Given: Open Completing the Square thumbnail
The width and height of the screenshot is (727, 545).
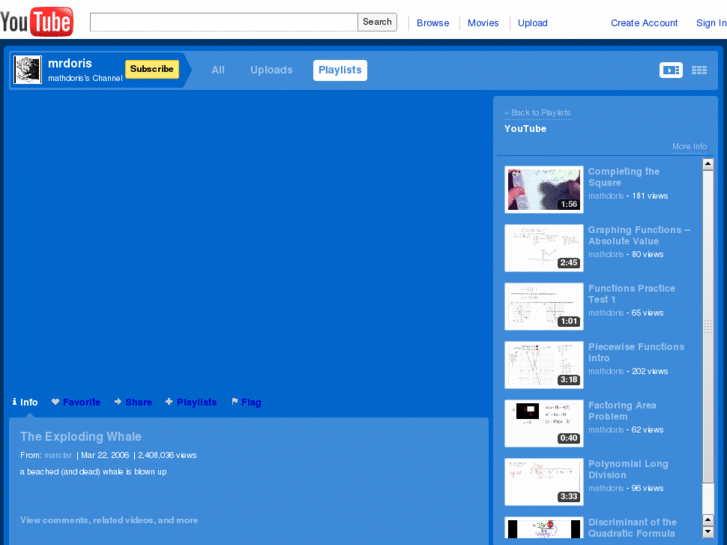Looking at the screenshot, I should coord(544,189).
